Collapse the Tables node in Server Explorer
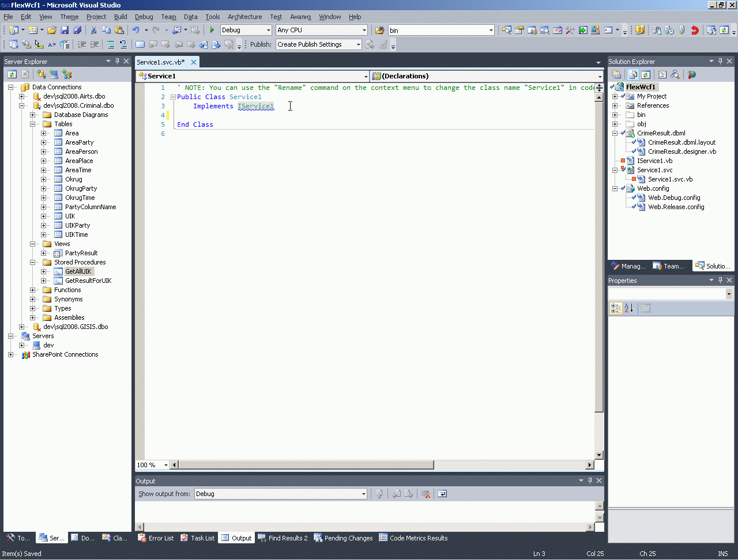Viewport: 738px width, 560px height. tap(32, 124)
